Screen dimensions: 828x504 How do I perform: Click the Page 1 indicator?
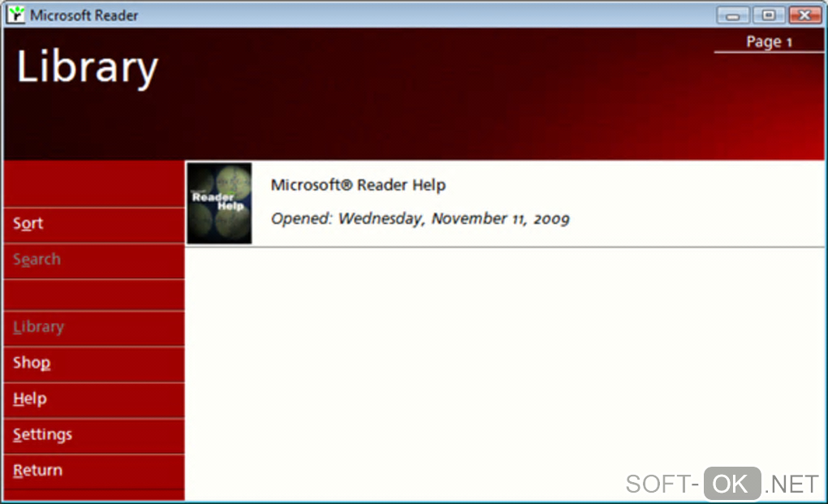[769, 41]
